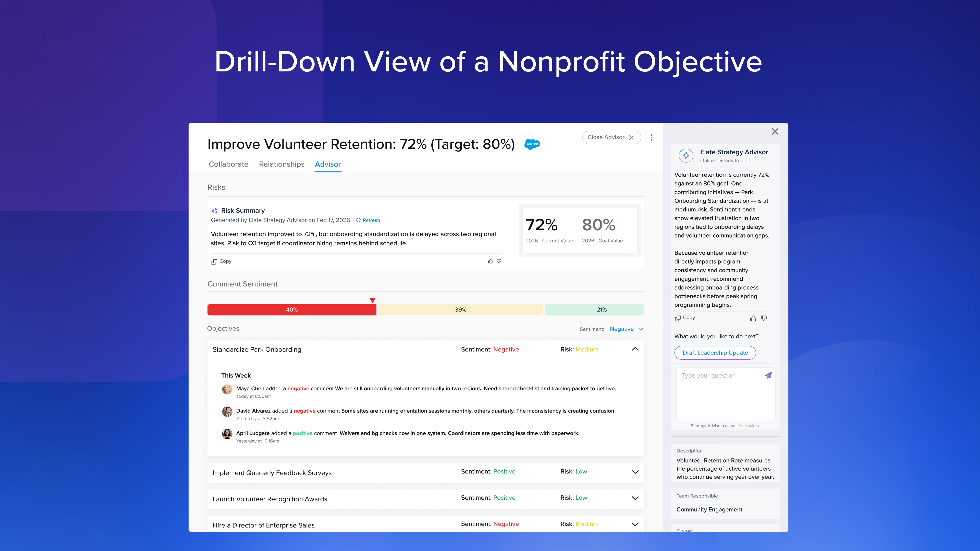This screenshot has height=551, width=980.
Task: Open the three-dot options menu
Action: click(x=651, y=137)
